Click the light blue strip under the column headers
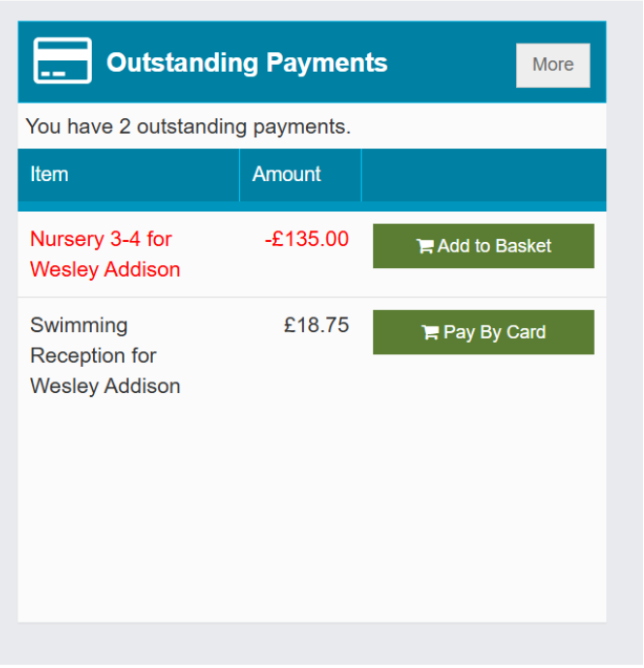 click(310, 206)
